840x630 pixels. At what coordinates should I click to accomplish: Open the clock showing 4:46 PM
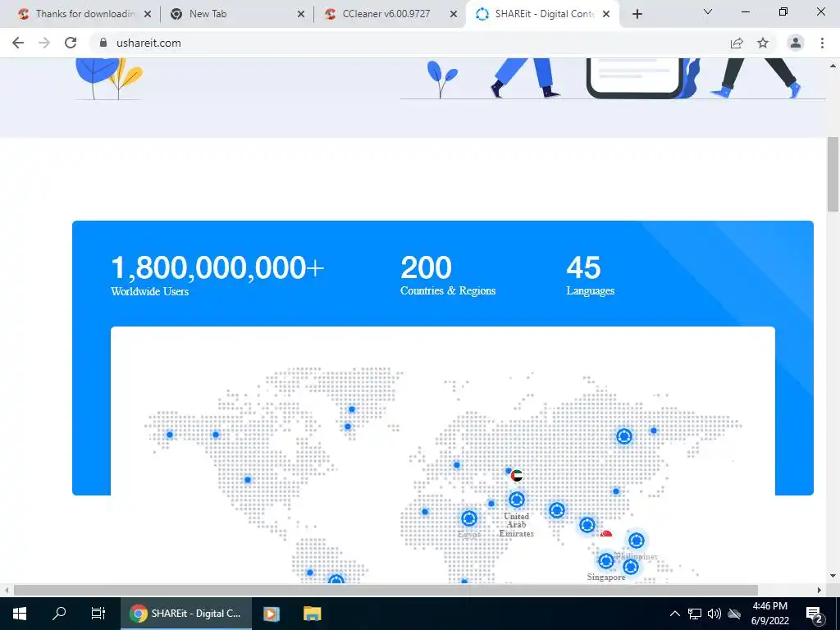tap(769, 614)
